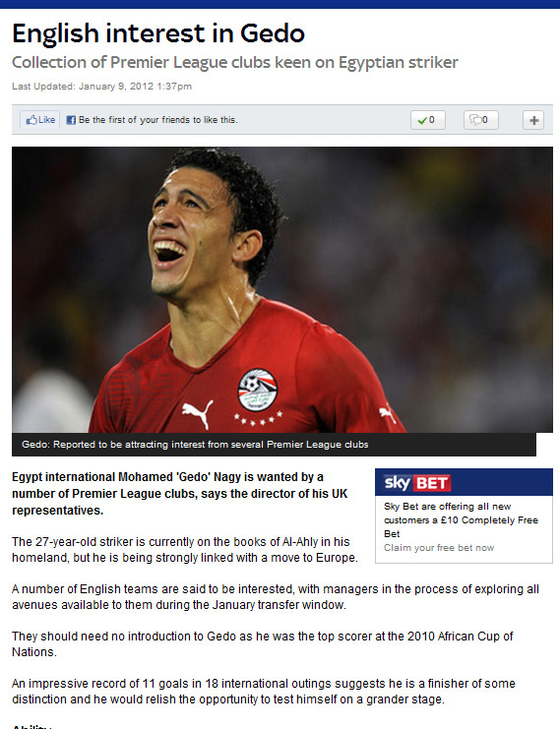This screenshot has height=729, width=560.
Task: Click the Facebook Like button
Action: (40, 120)
